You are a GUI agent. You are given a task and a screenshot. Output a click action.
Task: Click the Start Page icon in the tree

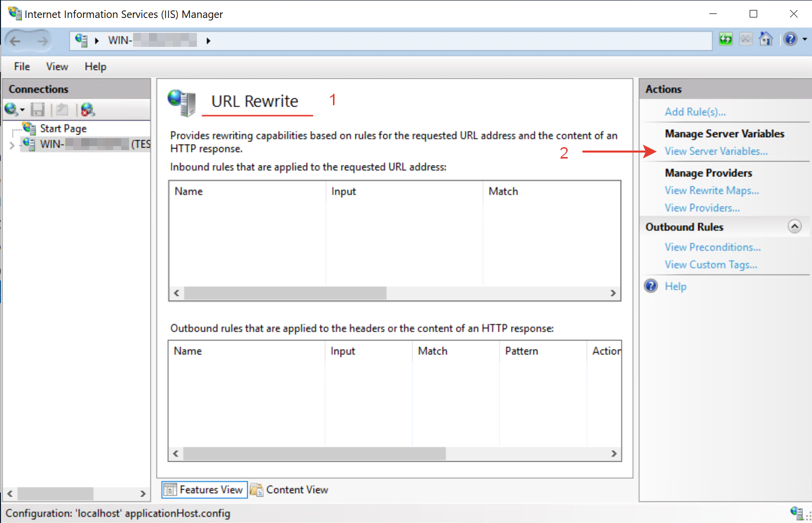29,128
